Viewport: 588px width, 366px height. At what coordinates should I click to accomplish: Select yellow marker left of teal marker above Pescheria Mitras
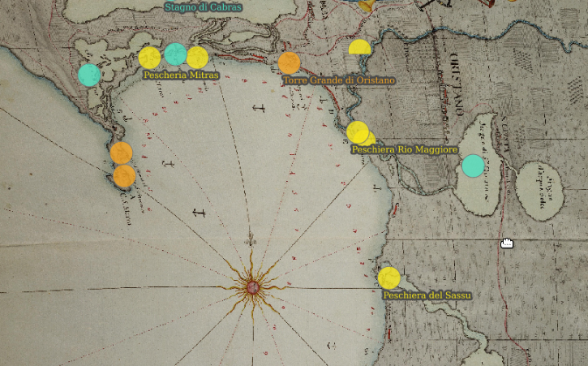coord(149,58)
